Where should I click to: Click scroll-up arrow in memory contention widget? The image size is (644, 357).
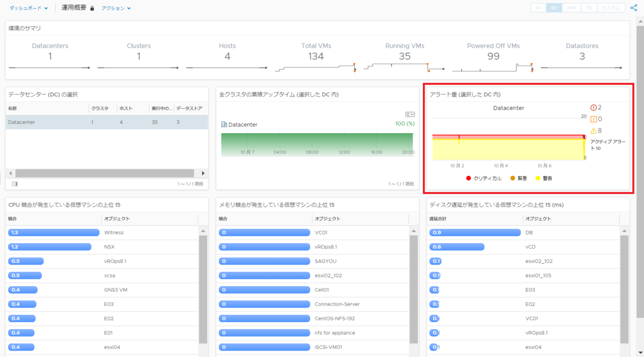point(414,231)
